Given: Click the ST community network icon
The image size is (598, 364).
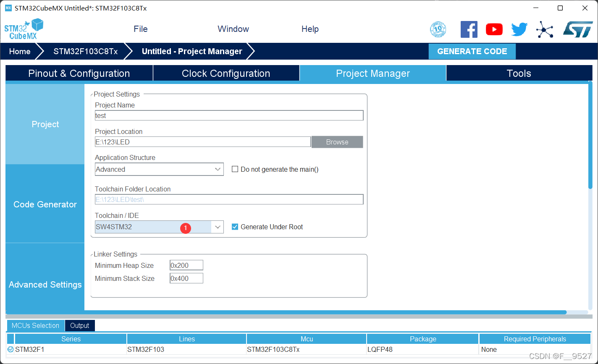Looking at the screenshot, I should 545,30.
